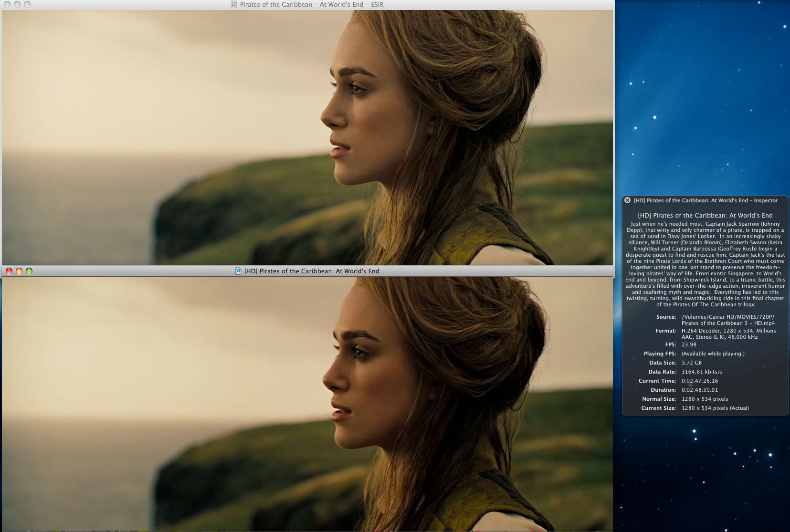
Task: Click the 'Data Rate:' label
Action: tap(662, 372)
